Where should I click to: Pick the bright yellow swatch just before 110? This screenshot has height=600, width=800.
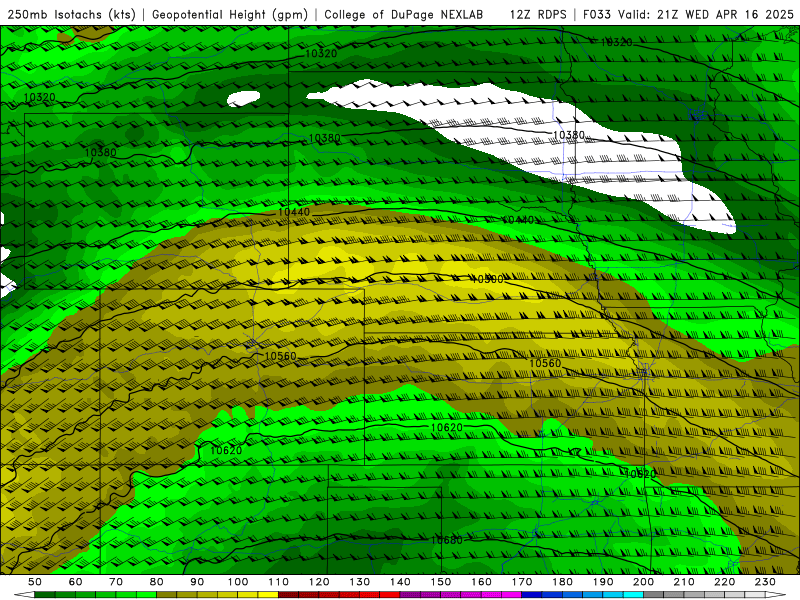click(x=268, y=595)
